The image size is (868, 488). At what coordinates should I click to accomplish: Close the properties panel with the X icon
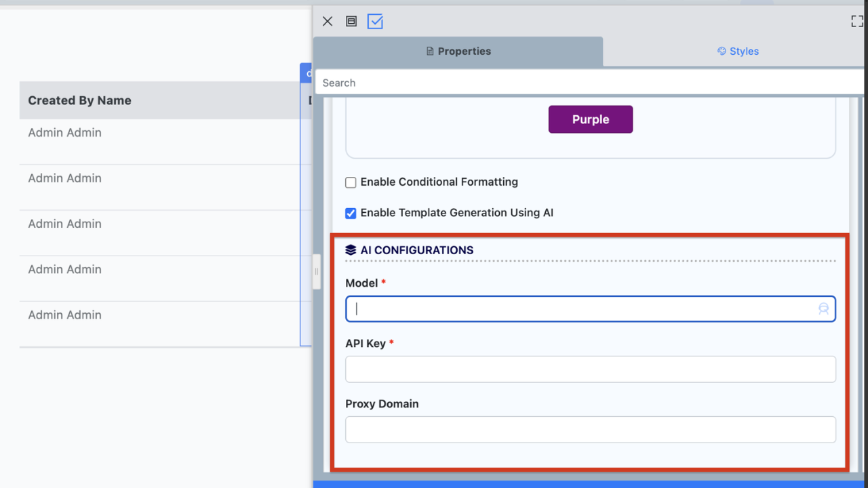tap(328, 22)
